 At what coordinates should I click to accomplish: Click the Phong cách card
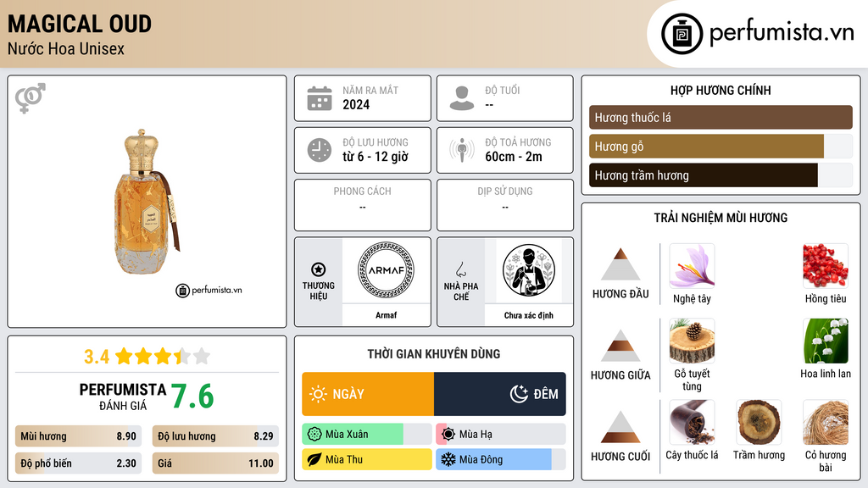(363, 205)
